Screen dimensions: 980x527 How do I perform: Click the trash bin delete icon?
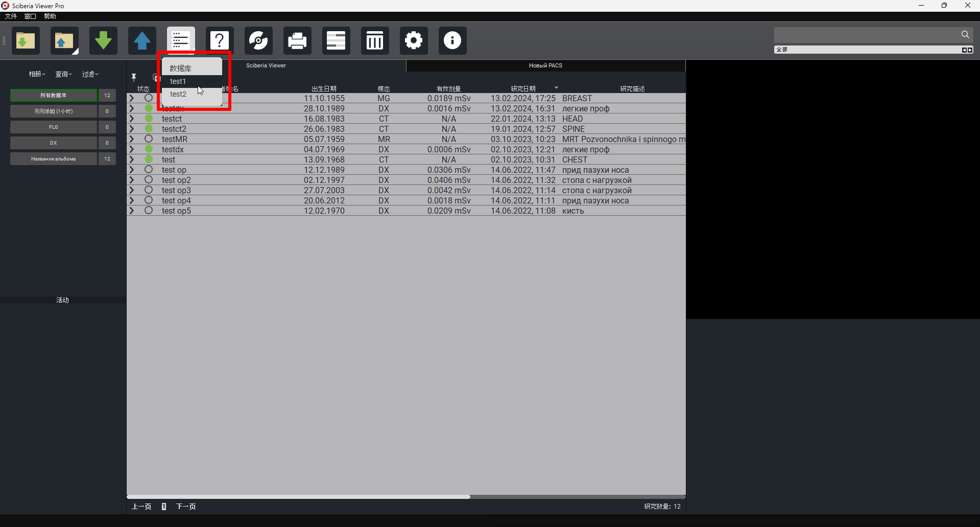(375, 40)
